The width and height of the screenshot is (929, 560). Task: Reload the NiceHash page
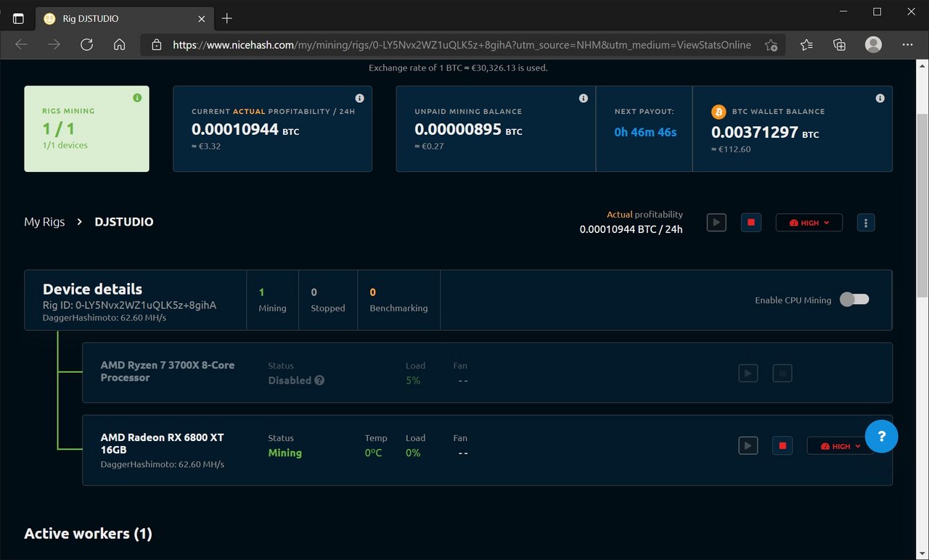(87, 45)
